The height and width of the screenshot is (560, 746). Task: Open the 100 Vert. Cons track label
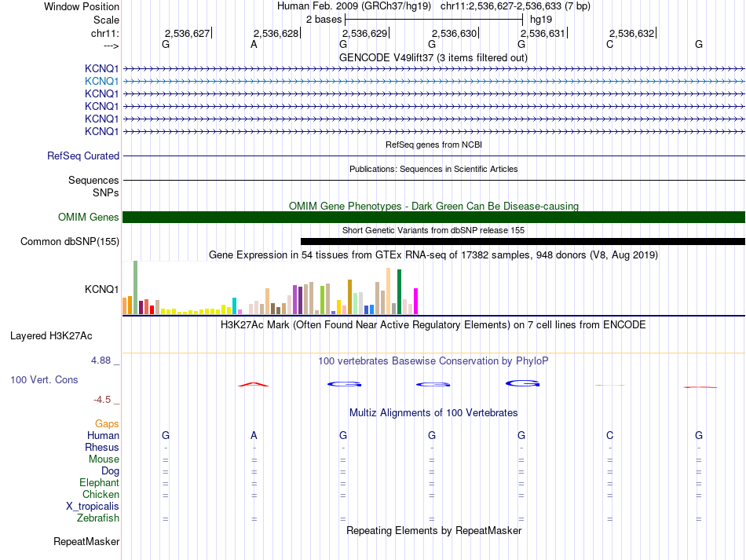click(x=44, y=379)
